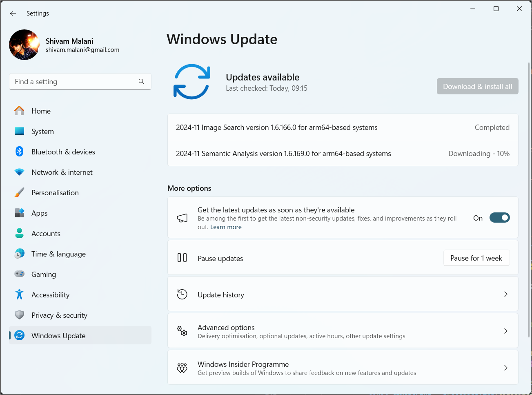This screenshot has width=532, height=395.
Task: Open Bluetooth & devices settings label
Action: (63, 152)
